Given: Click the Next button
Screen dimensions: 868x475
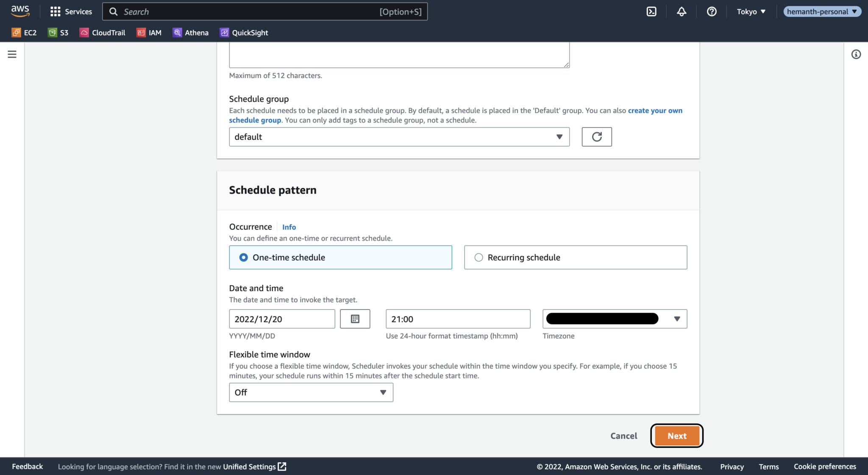Looking at the screenshot, I should (x=676, y=436).
